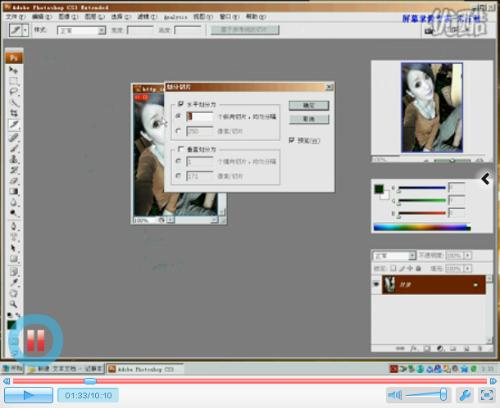Select the Healing Brush tool
The width and height of the screenshot is (500, 408).
(14, 137)
